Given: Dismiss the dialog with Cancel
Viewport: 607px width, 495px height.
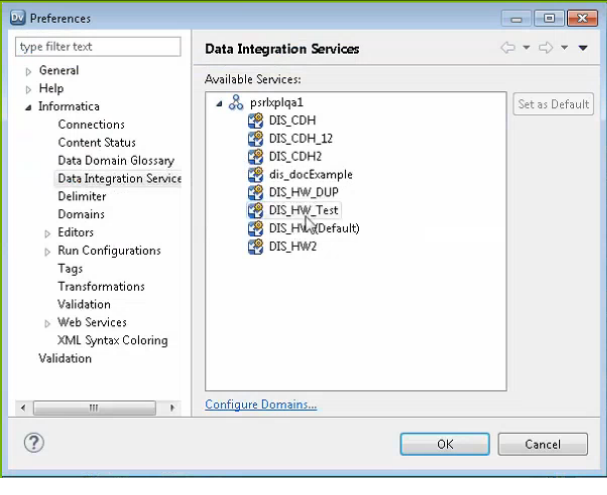Looking at the screenshot, I should pos(543,444).
